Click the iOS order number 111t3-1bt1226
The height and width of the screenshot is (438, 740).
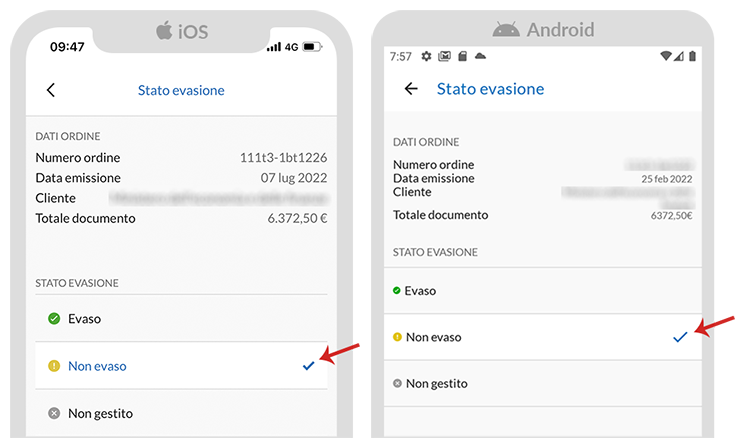284,158
